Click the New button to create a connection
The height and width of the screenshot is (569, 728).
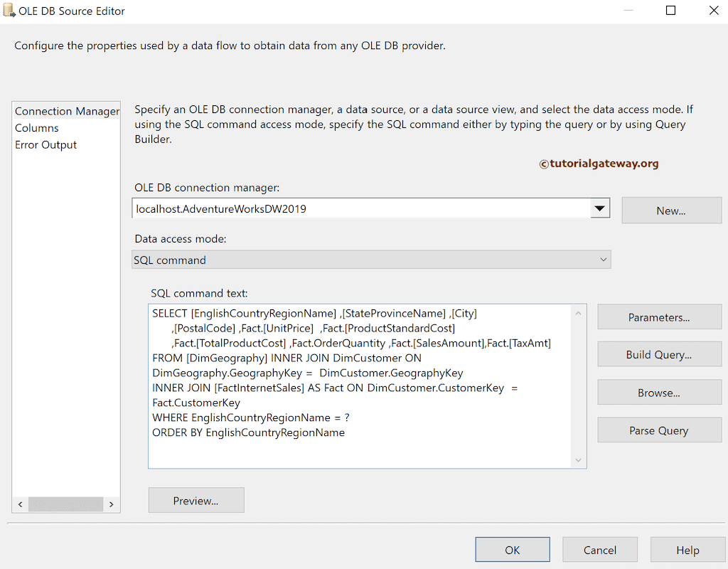point(671,210)
